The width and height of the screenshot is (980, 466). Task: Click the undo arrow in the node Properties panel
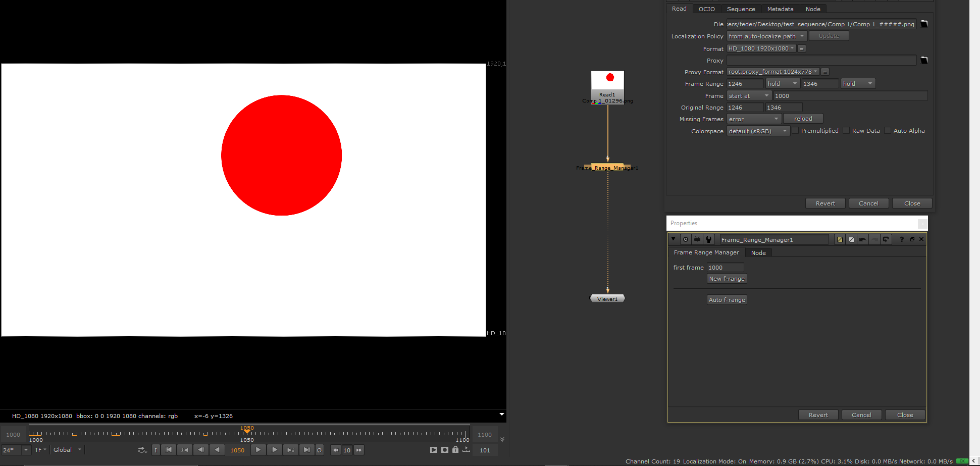tap(862, 239)
